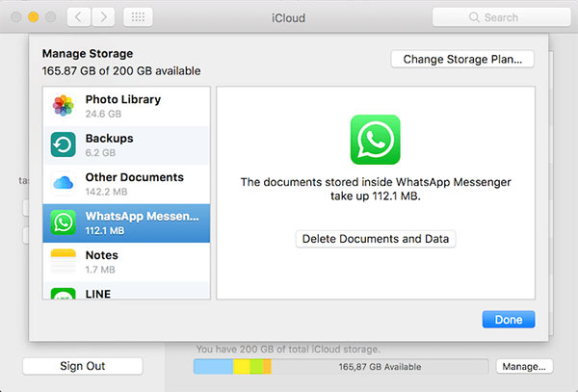The image size is (578, 392).
Task: Click the orange storage bar segment
Action: pyautogui.click(x=267, y=367)
